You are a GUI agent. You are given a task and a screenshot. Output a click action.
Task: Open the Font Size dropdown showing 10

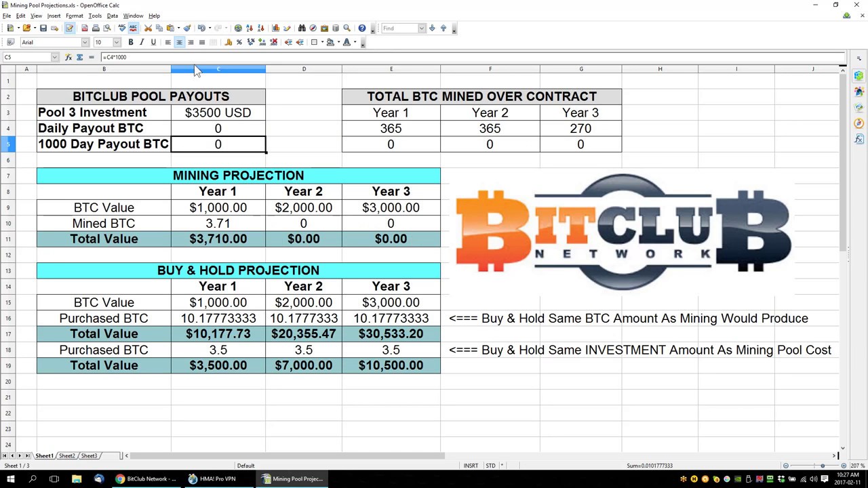[117, 42]
